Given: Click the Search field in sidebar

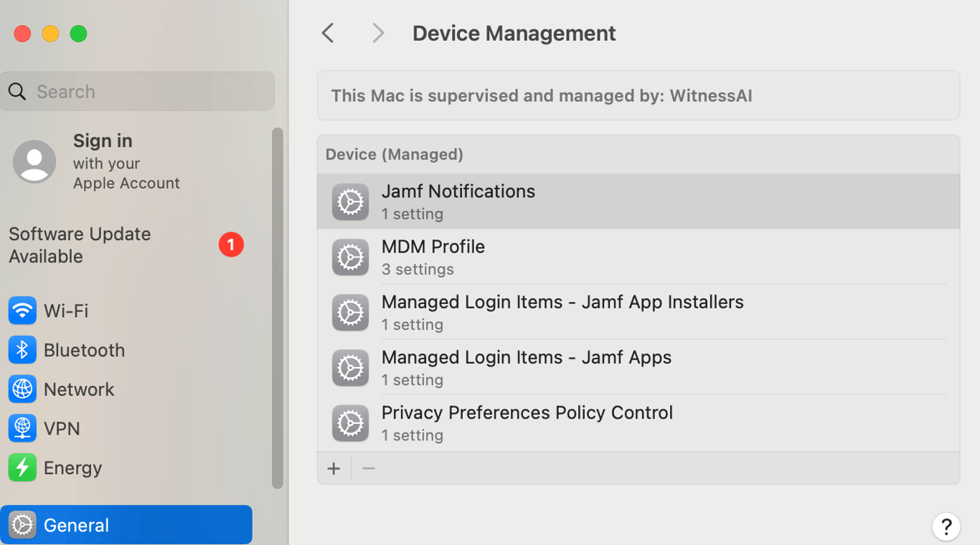Looking at the screenshot, I should (138, 92).
